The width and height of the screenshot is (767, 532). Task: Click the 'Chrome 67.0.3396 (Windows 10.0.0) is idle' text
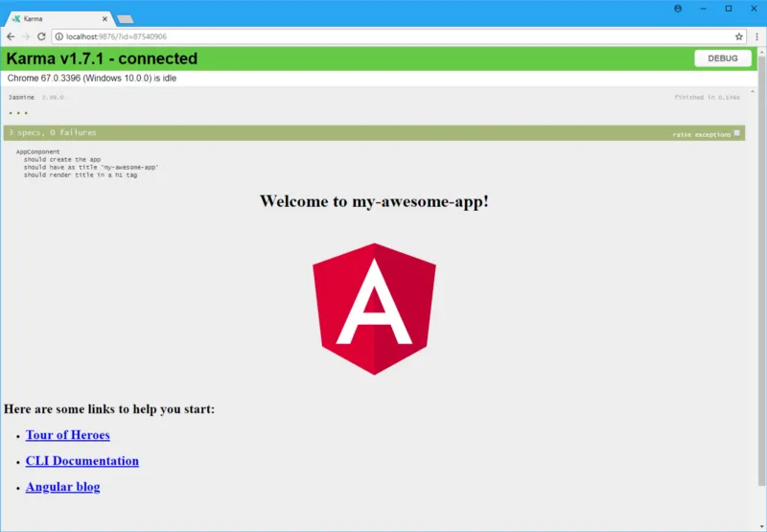point(91,79)
